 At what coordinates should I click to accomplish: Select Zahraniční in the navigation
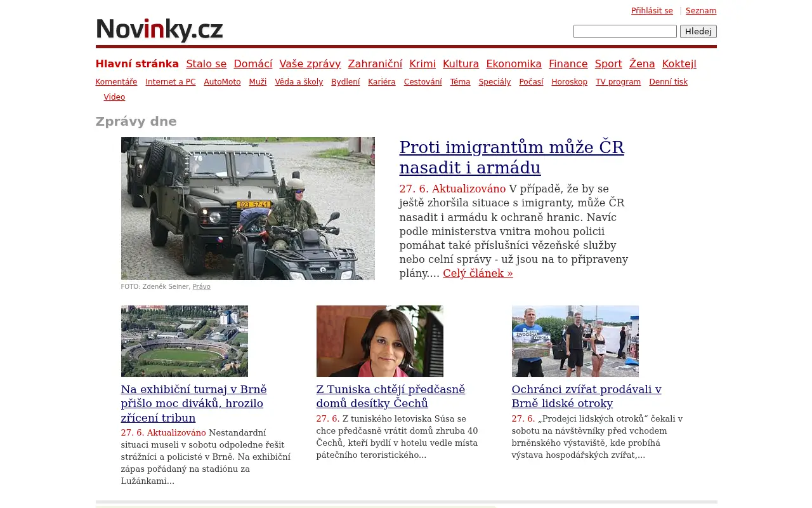point(375,64)
